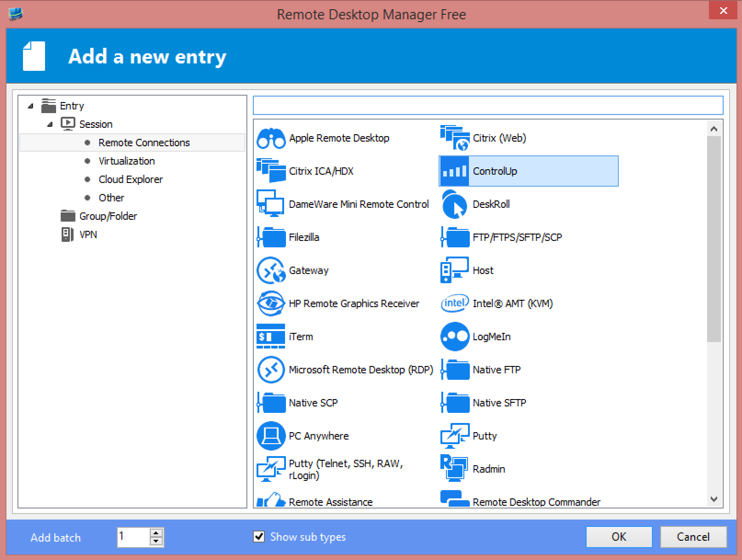
Task: Select the DeskRoll icon
Action: pyautogui.click(x=454, y=204)
